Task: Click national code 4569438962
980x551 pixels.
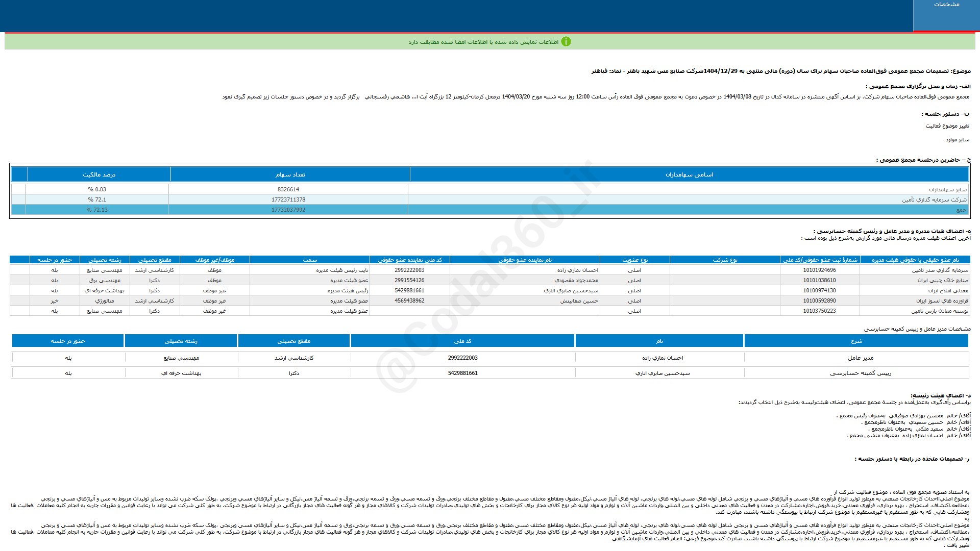Action: tap(409, 300)
